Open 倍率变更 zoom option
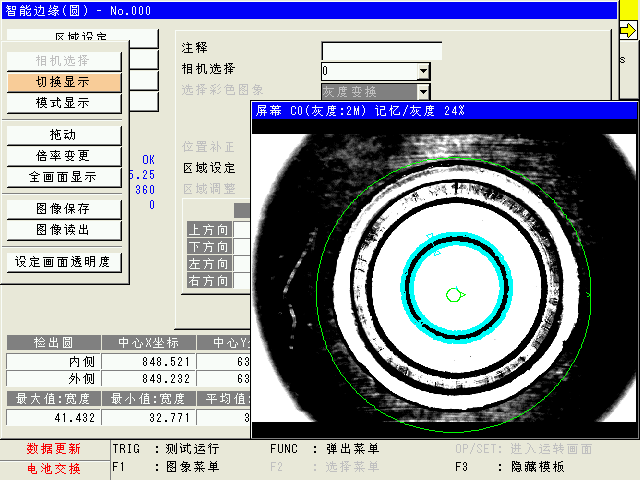 coord(63,156)
